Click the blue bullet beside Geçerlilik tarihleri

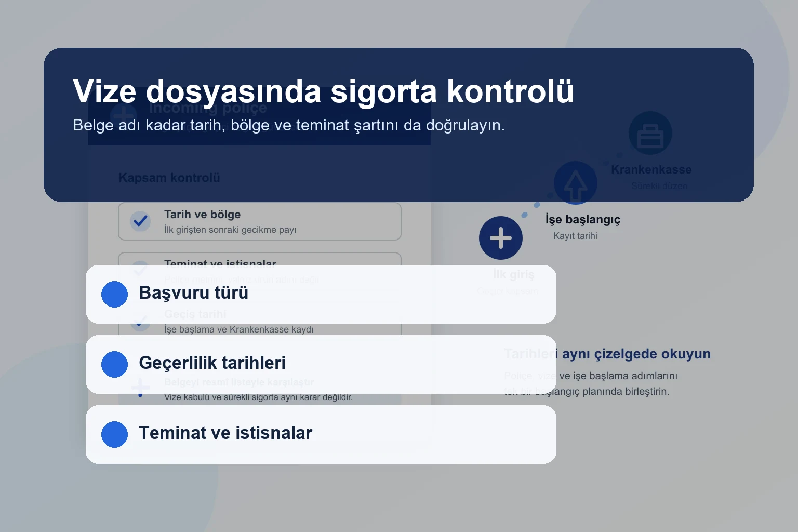[x=114, y=364]
